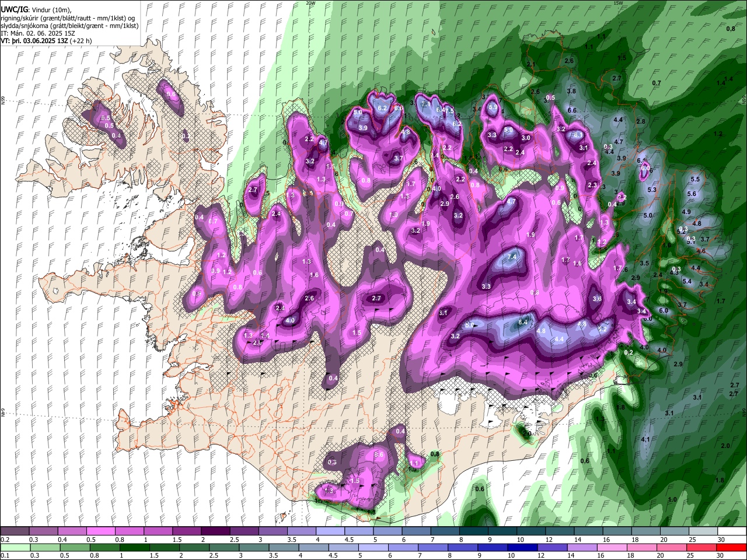Select the upper-row legend swatch between 8 and 9
Viewport: 747px width, 560px height.
click(473, 531)
